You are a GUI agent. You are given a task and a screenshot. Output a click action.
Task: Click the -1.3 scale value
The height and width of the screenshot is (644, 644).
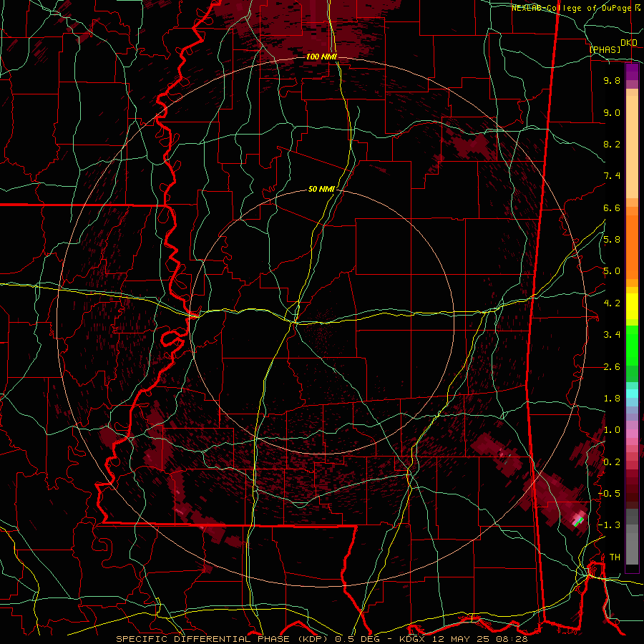click(x=610, y=525)
